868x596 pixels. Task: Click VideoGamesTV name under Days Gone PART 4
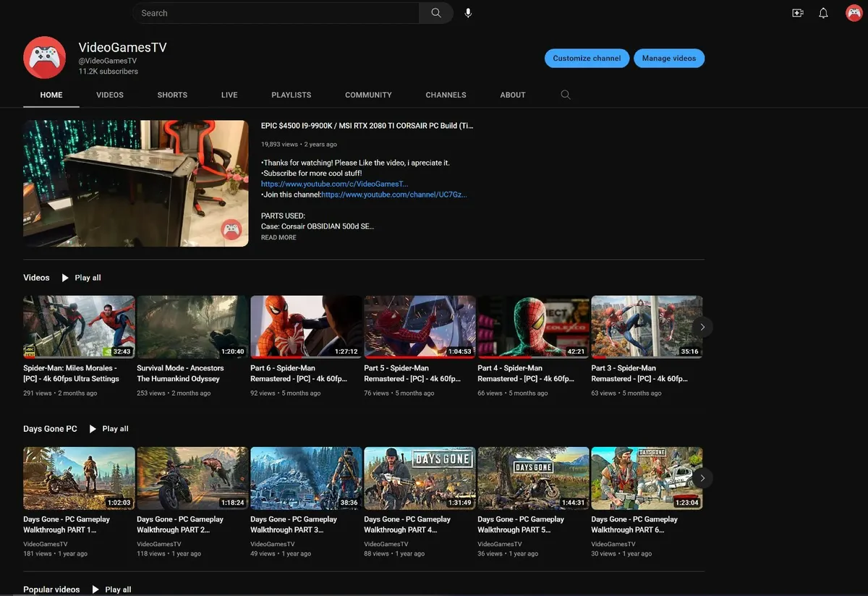pos(386,544)
